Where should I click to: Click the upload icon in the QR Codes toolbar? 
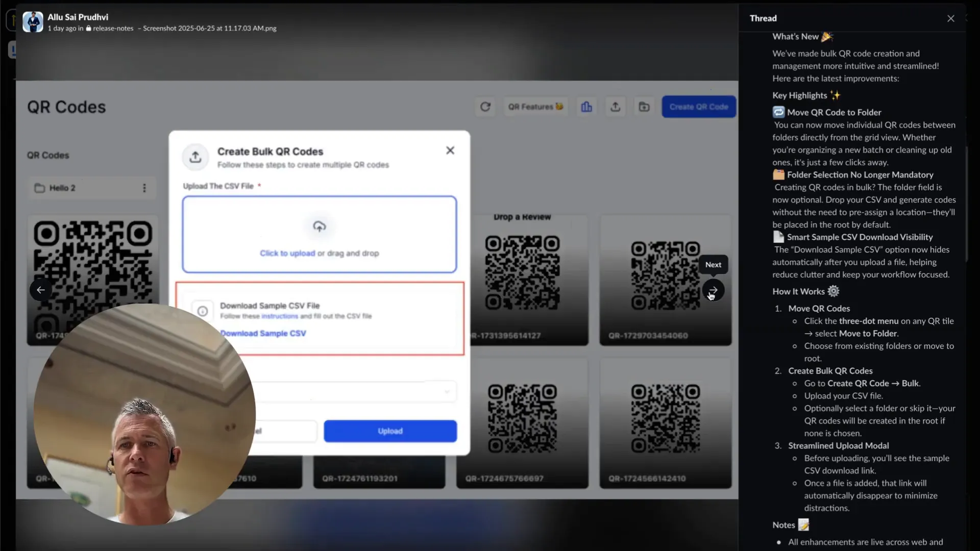(615, 107)
